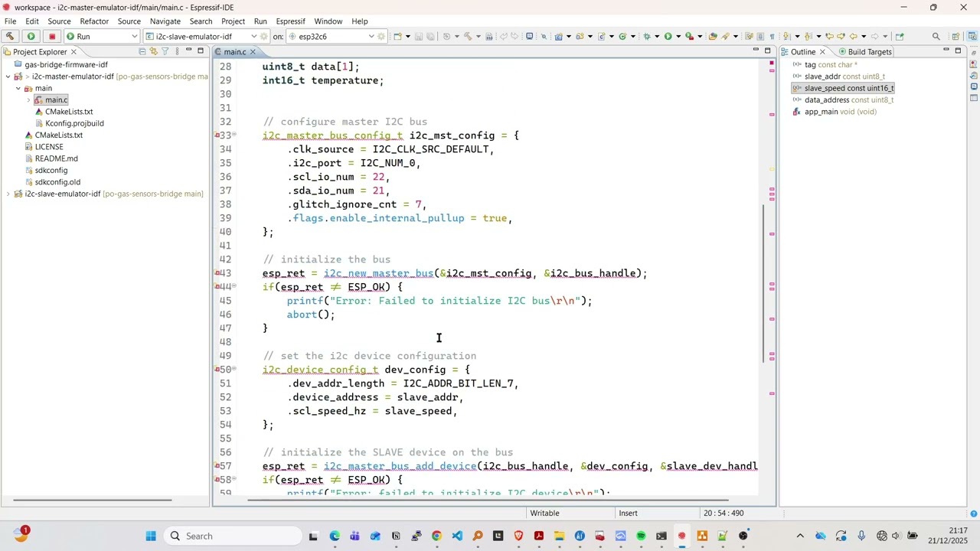The image size is (980, 551).
Task: Close the Outline view tab
Action: pos(822,51)
